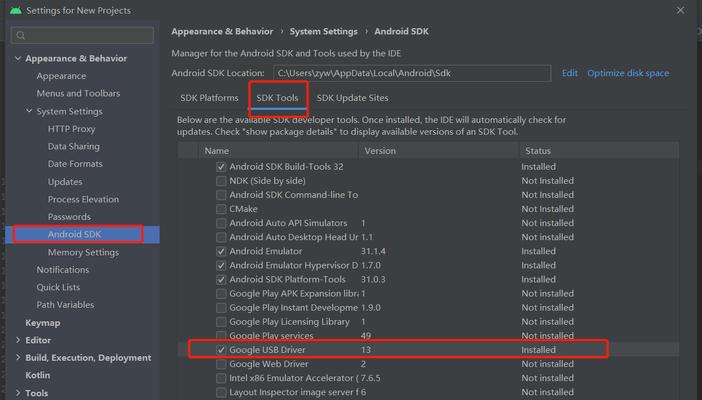Uncheck the Android Emulator checkbox
Viewport: 702px width, 400px height.
(x=221, y=251)
